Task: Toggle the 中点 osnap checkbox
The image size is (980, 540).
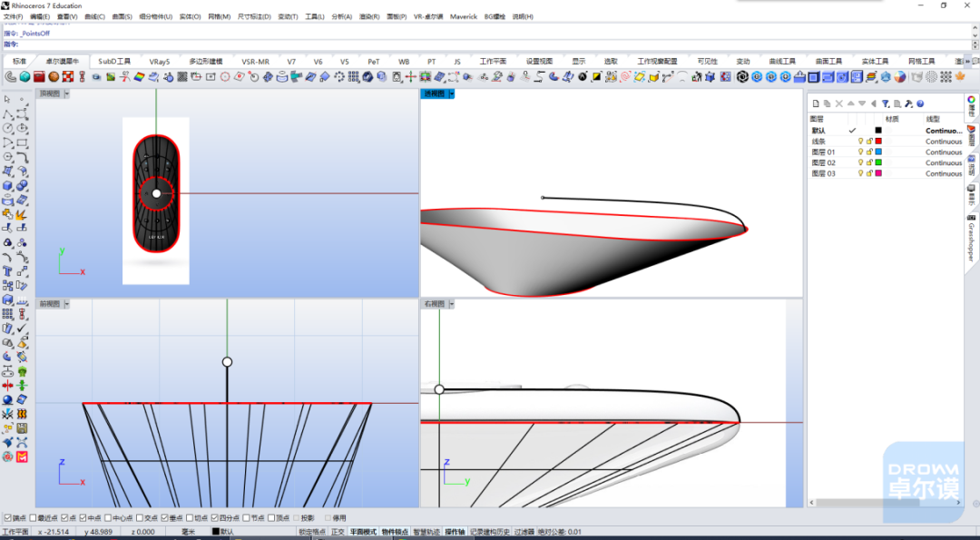Action: click(83, 518)
